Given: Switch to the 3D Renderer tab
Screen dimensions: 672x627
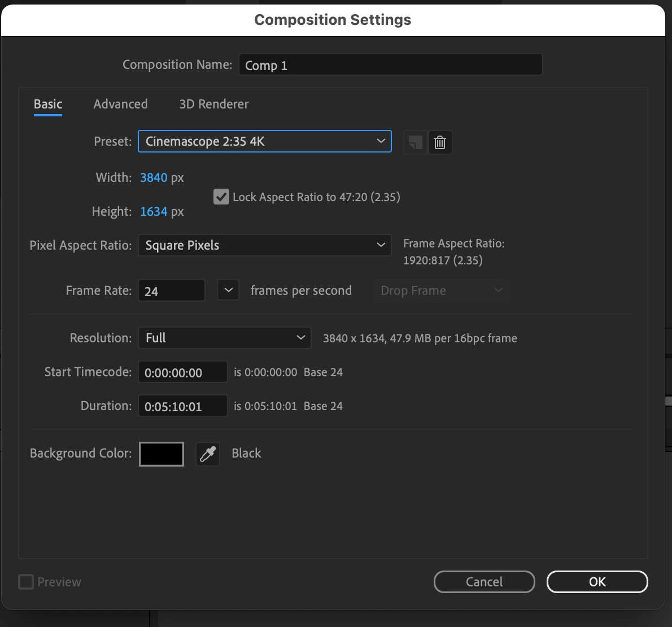Looking at the screenshot, I should pyautogui.click(x=214, y=104).
